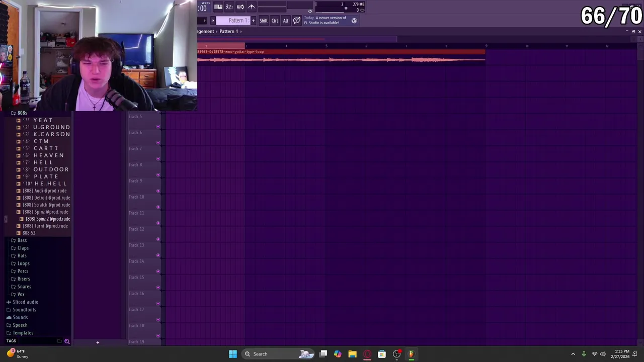Image resolution: width=644 pixels, height=362 pixels.
Task: Select the 808 52 sample
Action: [29, 233]
